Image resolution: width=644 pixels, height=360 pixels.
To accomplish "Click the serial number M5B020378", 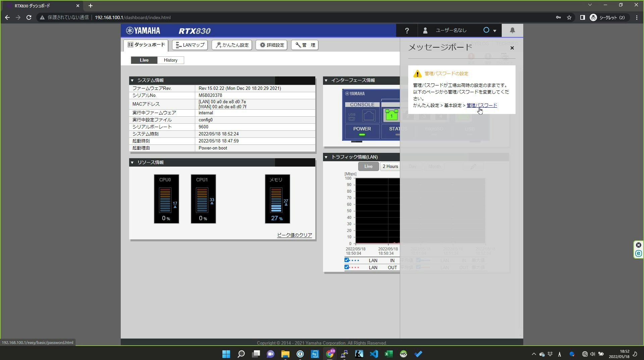I will coord(210,96).
